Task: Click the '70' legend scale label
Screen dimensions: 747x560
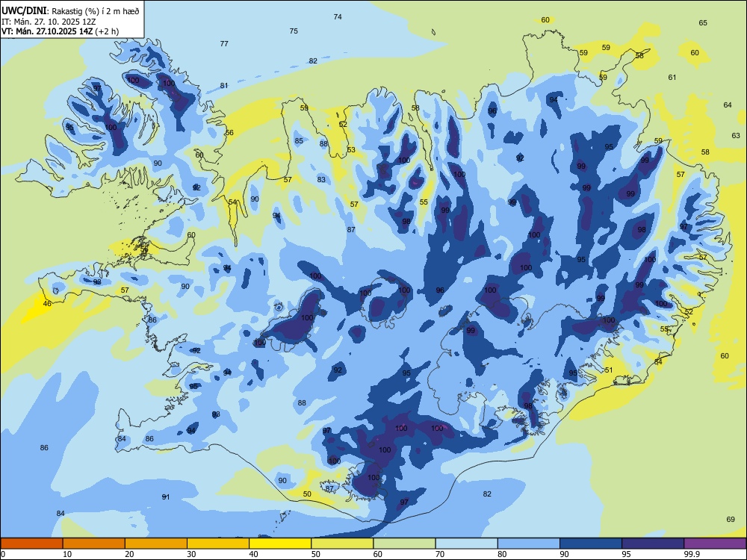Action: point(440,554)
